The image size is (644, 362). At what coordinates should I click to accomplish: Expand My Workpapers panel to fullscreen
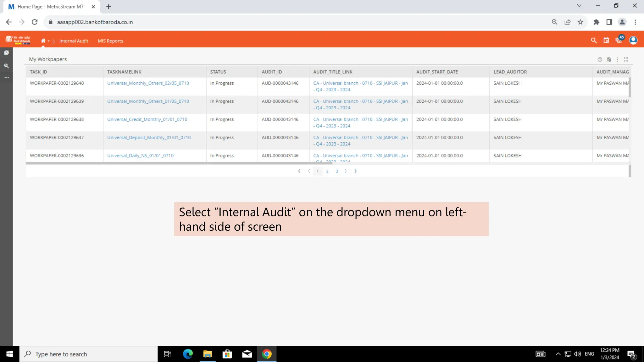[626, 59]
